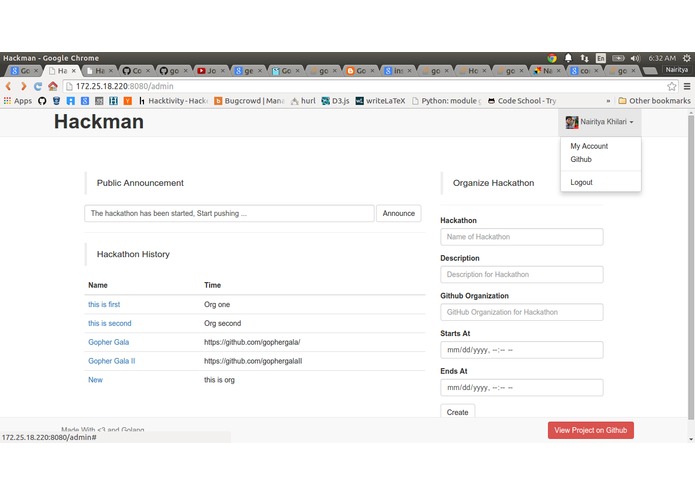Open the Apps bookmarks shortcut
Image resolution: width=695 pixels, height=494 pixels.
pos(18,101)
